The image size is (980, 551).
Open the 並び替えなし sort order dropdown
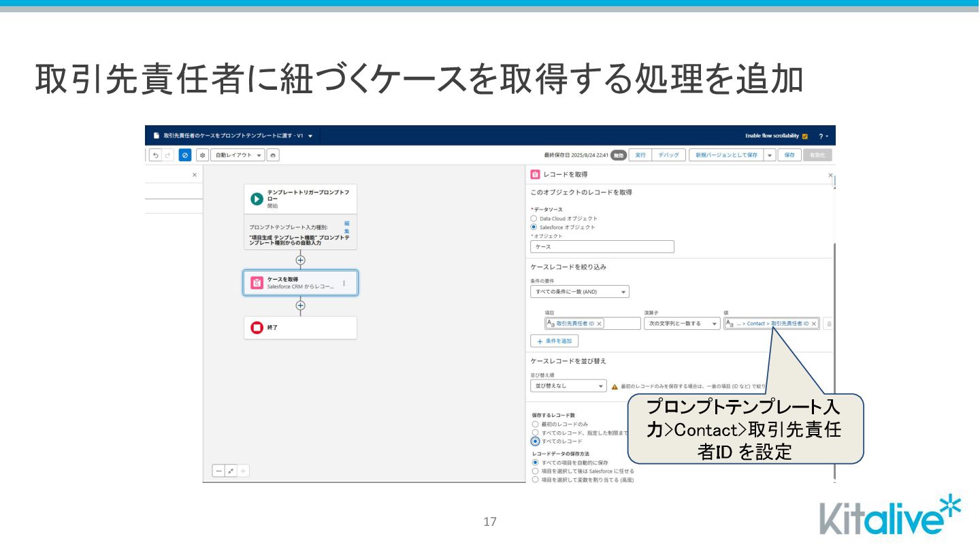[x=568, y=386]
